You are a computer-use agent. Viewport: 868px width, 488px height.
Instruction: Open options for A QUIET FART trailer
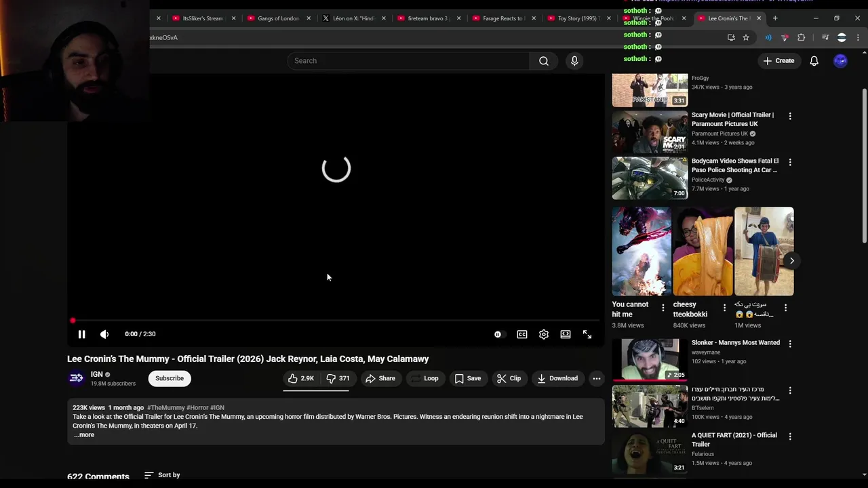click(x=790, y=436)
